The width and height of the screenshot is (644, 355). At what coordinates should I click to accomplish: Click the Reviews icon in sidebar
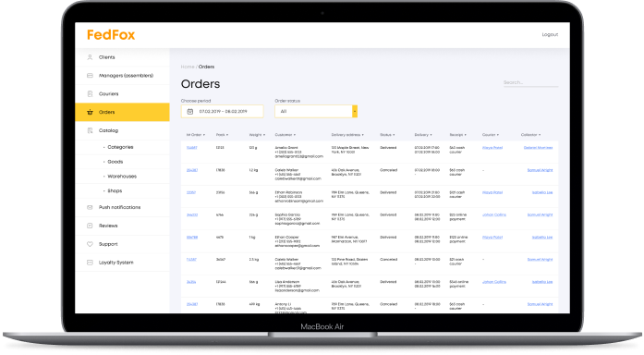90,226
